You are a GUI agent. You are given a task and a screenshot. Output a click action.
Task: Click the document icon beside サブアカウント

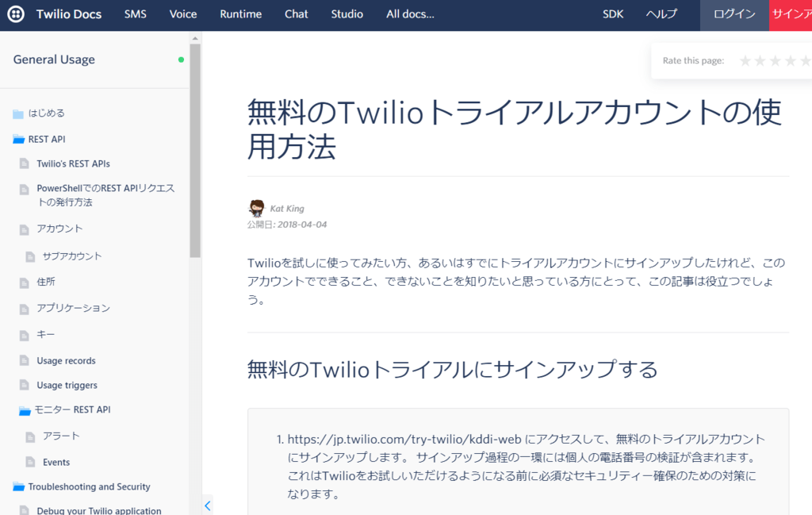point(31,256)
